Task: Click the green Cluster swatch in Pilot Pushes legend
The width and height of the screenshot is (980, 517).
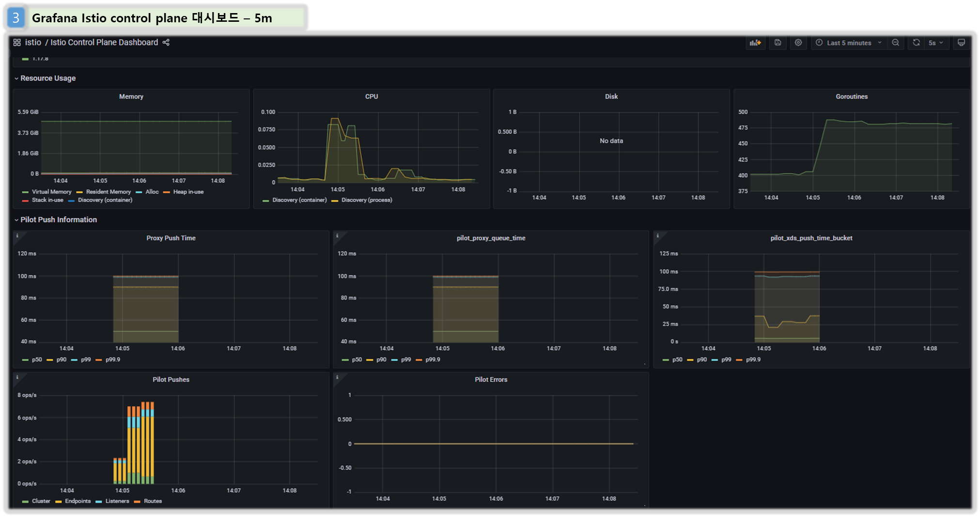Action: pos(25,501)
